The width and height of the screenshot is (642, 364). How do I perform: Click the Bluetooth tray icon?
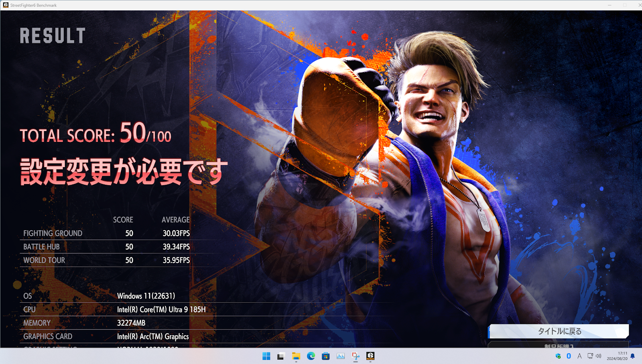pyautogui.click(x=569, y=356)
